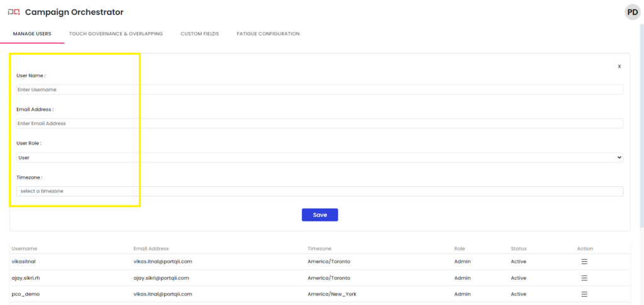Open action menu for pco_demo row
The width and height of the screenshot is (644, 305).
pos(584,294)
